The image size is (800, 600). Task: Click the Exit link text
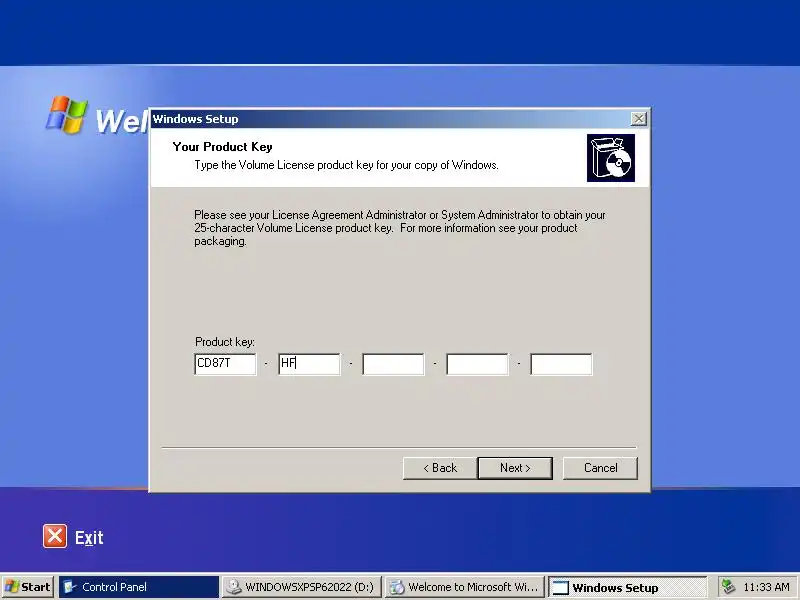point(89,538)
